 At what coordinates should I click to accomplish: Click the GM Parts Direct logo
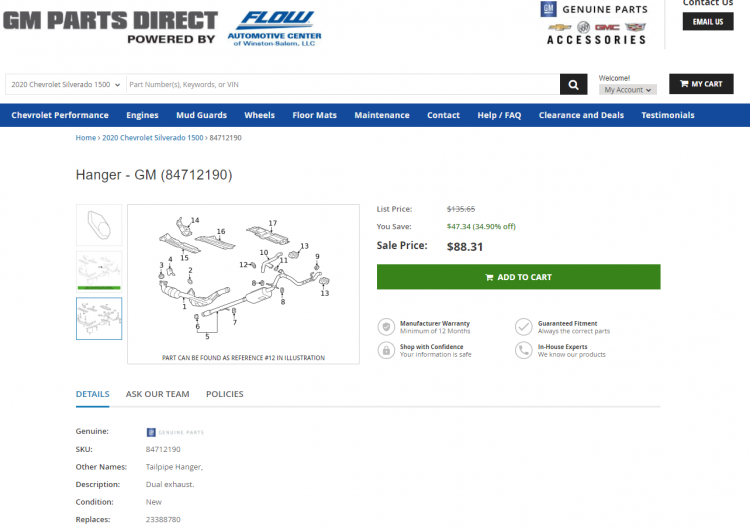tap(110, 27)
